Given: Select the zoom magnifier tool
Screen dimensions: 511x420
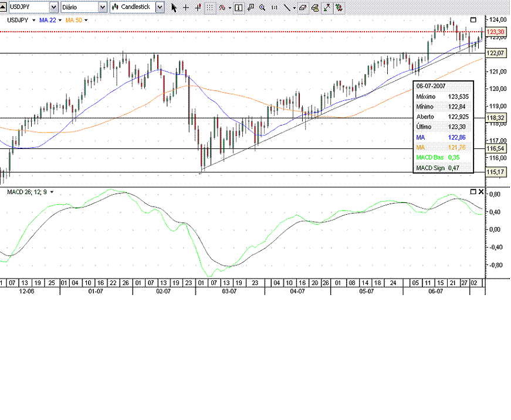Looking at the screenshot, I should point(262,7).
